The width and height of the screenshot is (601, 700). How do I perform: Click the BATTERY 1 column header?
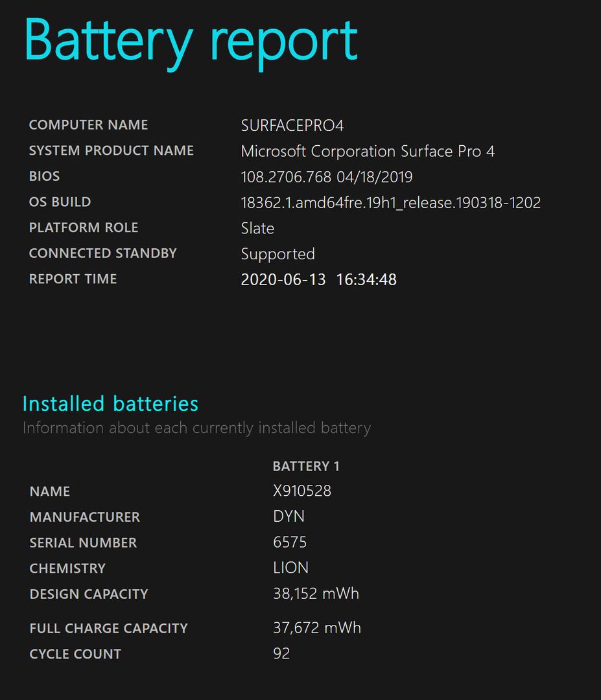[x=306, y=467]
